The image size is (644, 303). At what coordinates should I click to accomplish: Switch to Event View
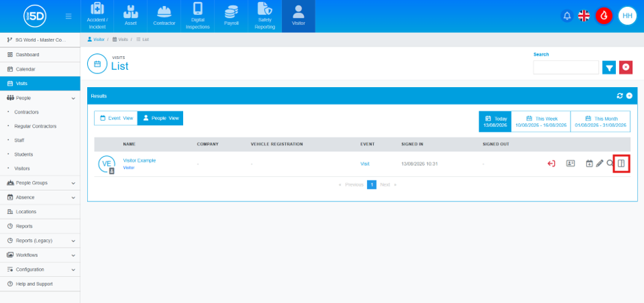pos(116,118)
